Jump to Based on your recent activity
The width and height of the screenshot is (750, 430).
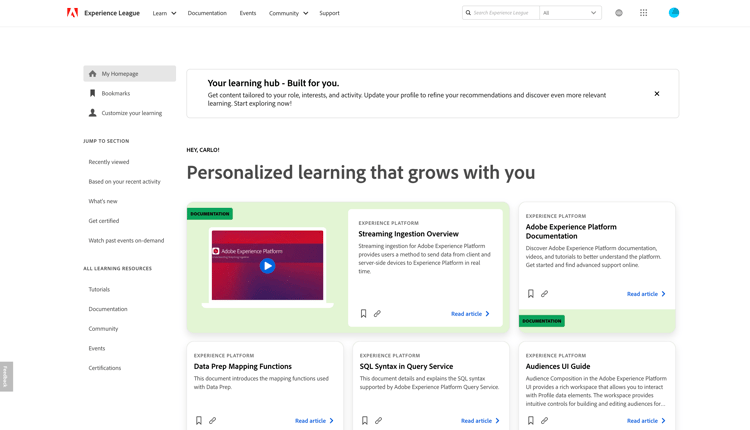pyautogui.click(x=124, y=182)
